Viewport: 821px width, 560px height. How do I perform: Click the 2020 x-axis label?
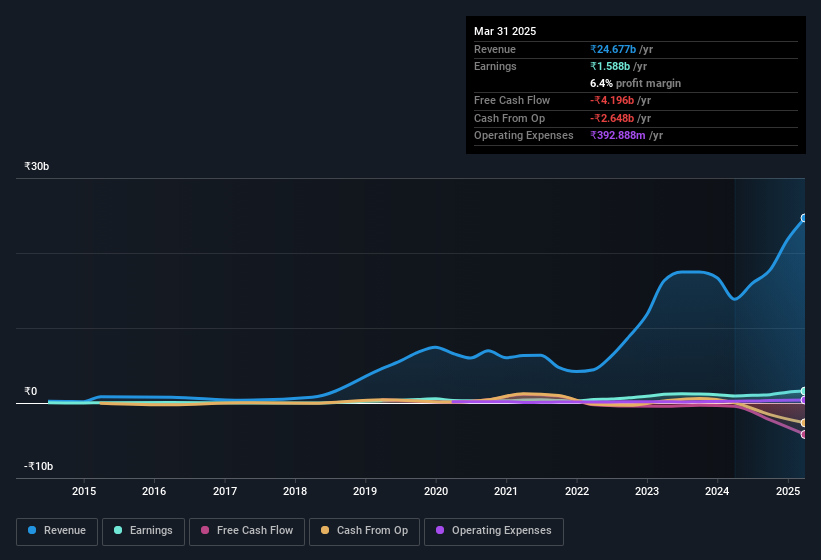point(436,491)
